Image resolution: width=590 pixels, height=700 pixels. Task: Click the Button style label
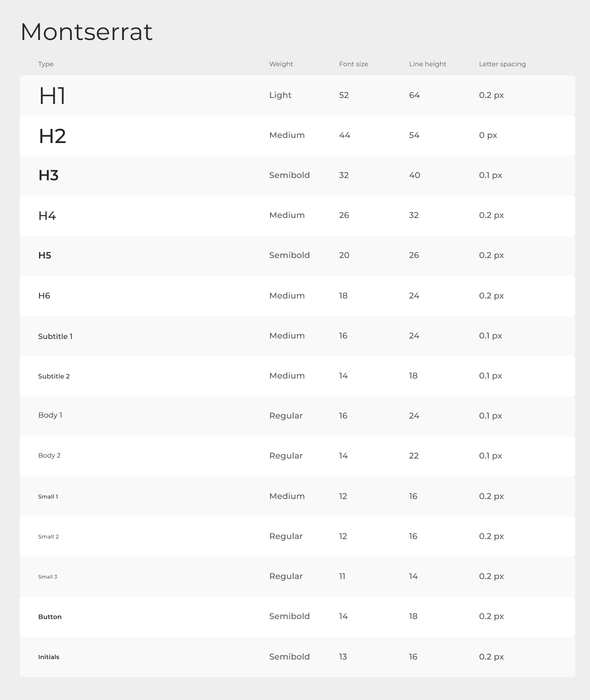[50, 617]
